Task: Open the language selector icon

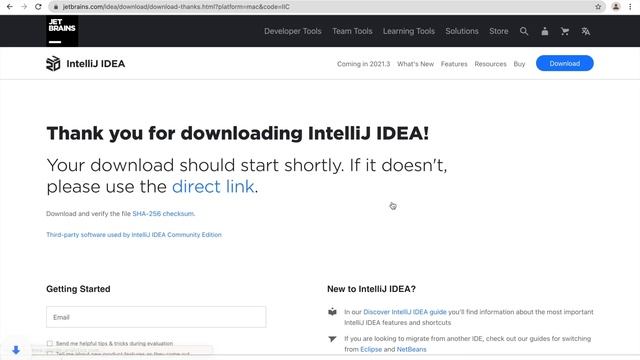Action: point(586,31)
